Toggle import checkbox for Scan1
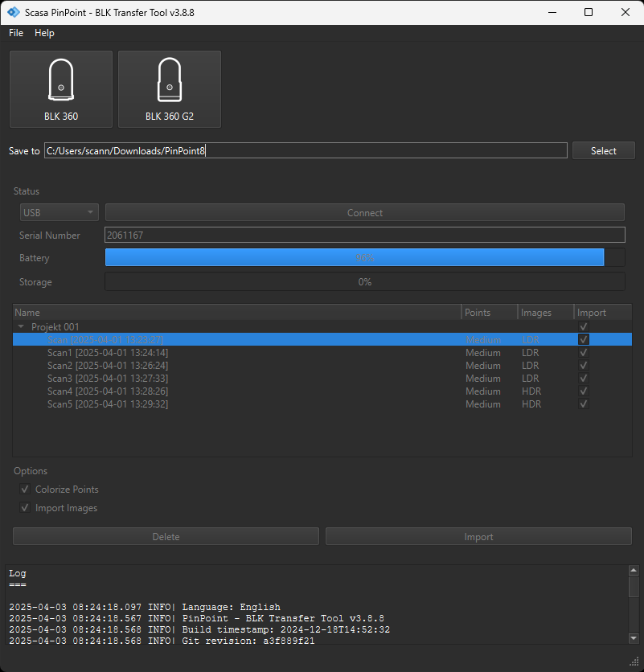This screenshot has height=672, width=644. (583, 352)
